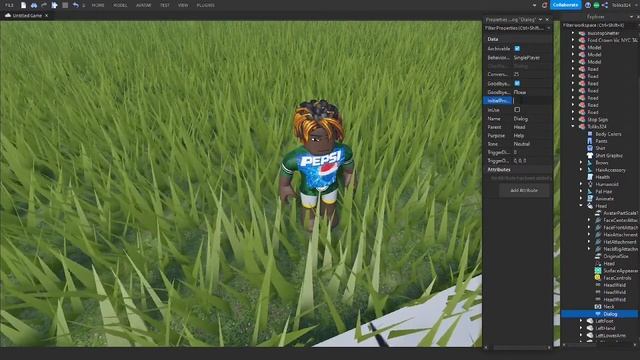Select the SurfaceAppearance icon in Explorer
This screenshot has width=640, height=360.
(x=598, y=271)
